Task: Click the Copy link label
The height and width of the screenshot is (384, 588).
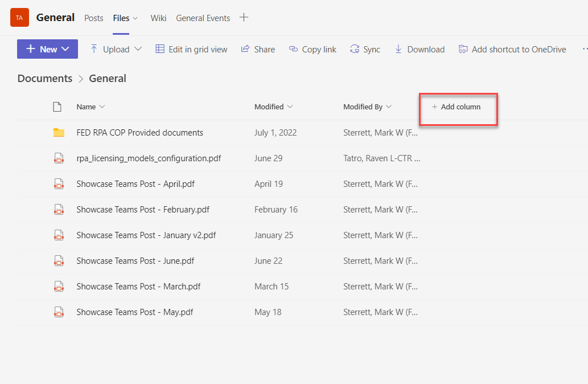Action: pyautogui.click(x=319, y=49)
